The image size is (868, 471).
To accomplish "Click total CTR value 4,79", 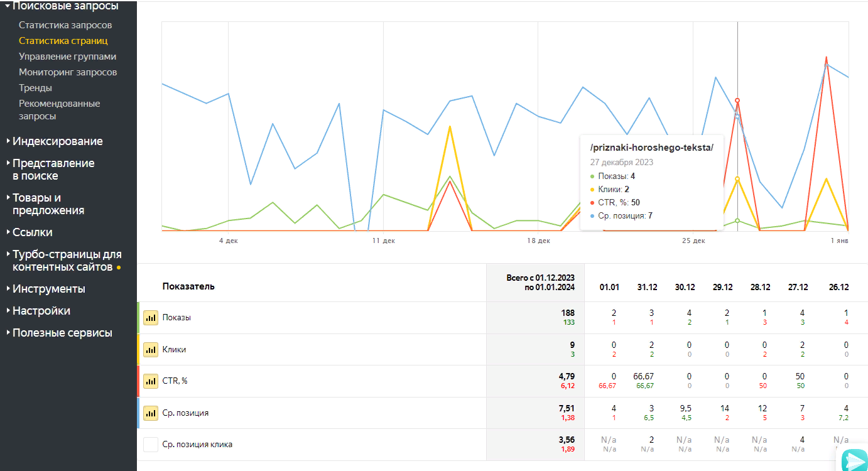I will [x=567, y=376].
